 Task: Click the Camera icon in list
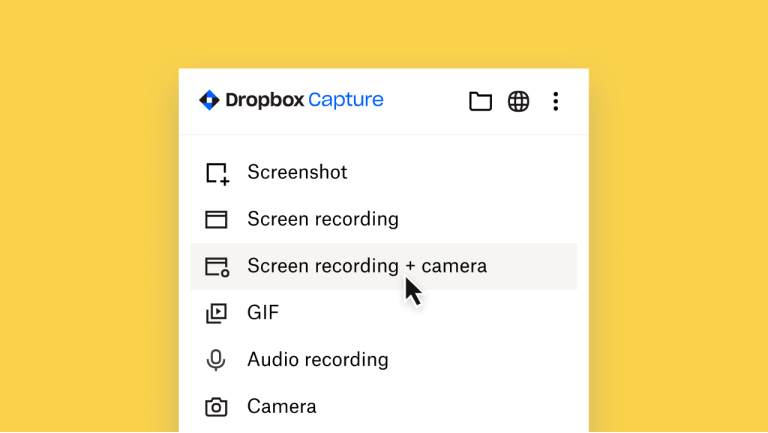coord(216,407)
